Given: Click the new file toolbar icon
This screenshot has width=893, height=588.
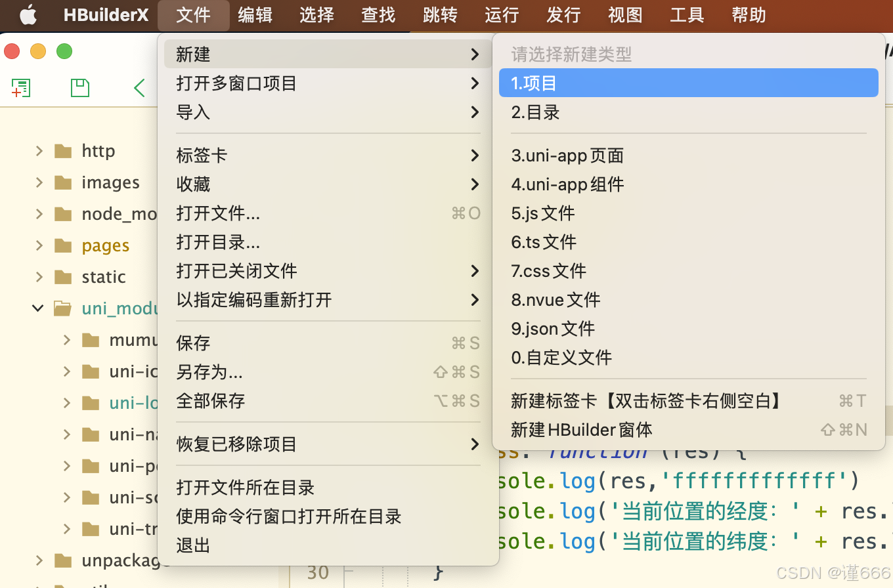Looking at the screenshot, I should (x=21, y=88).
